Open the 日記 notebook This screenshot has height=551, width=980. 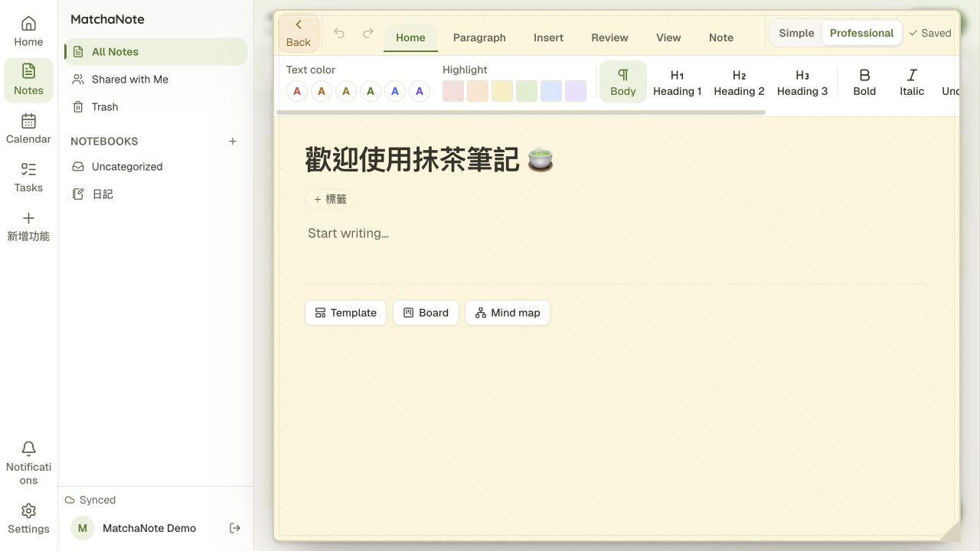click(156, 194)
